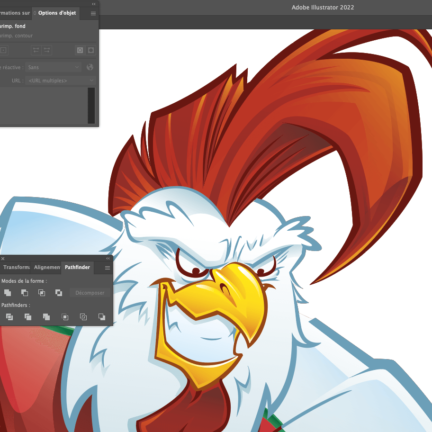The width and height of the screenshot is (432, 432).
Task: Enable the show center point button
Action: (80, 50)
